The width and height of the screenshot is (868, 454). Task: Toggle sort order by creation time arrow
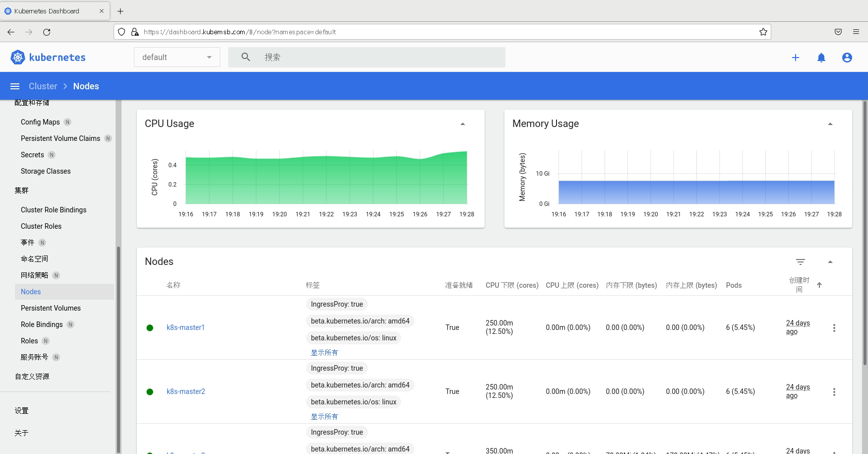(x=819, y=285)
